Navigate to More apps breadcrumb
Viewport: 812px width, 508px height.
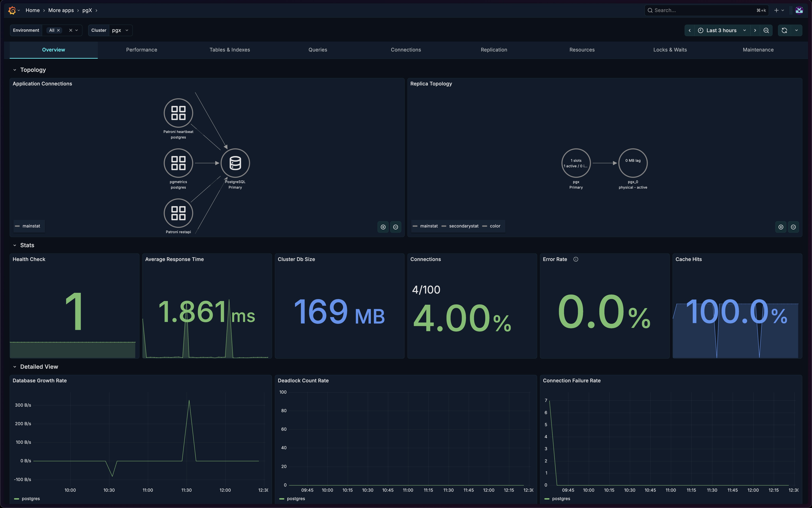point(61,10)
